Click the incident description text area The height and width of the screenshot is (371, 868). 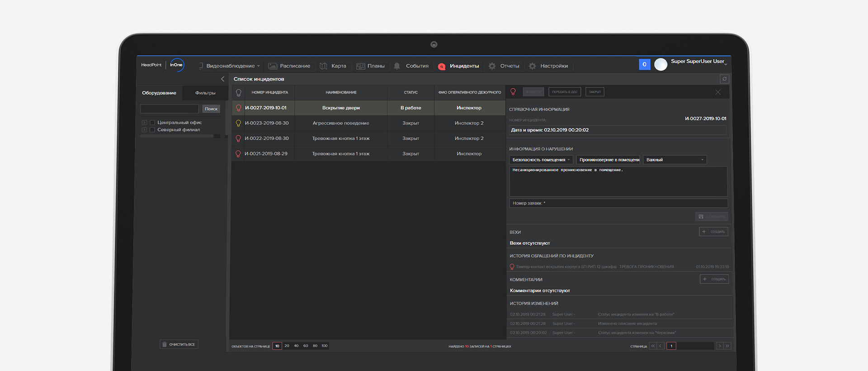pyautogui.click(x=618, y=181)
